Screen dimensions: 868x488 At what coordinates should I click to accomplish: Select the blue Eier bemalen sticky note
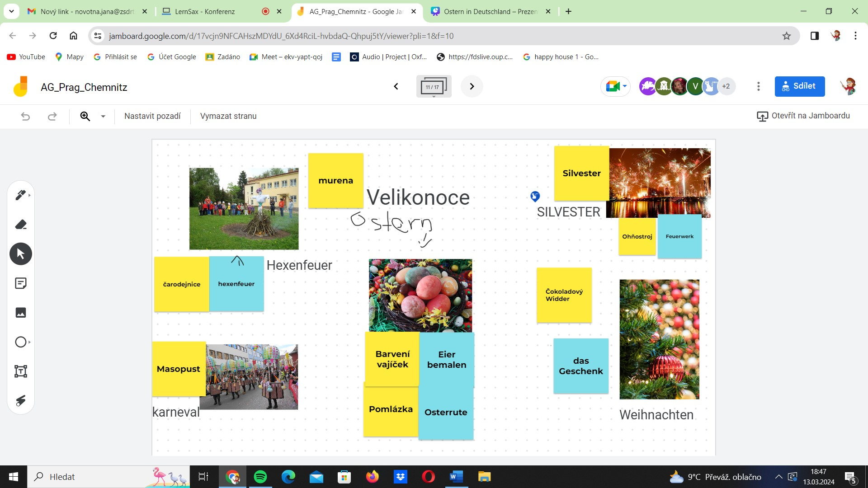[447, 360]
